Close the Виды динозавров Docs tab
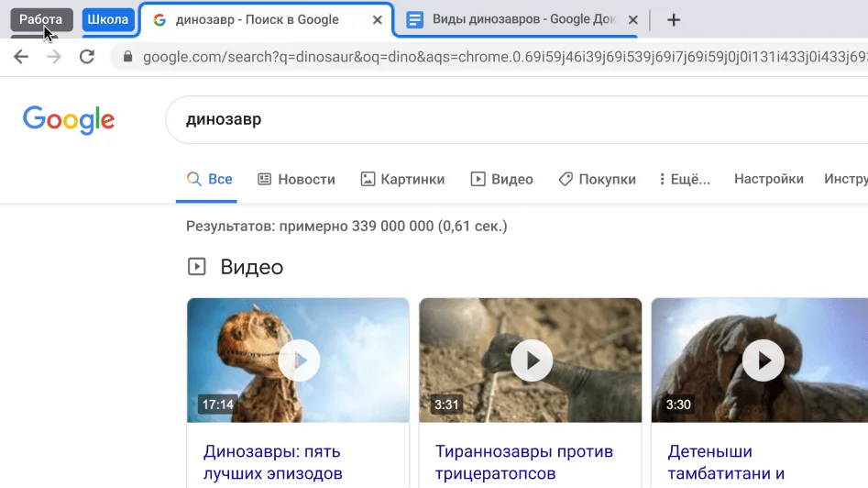The image size is (868, 488). click(631, 20)
